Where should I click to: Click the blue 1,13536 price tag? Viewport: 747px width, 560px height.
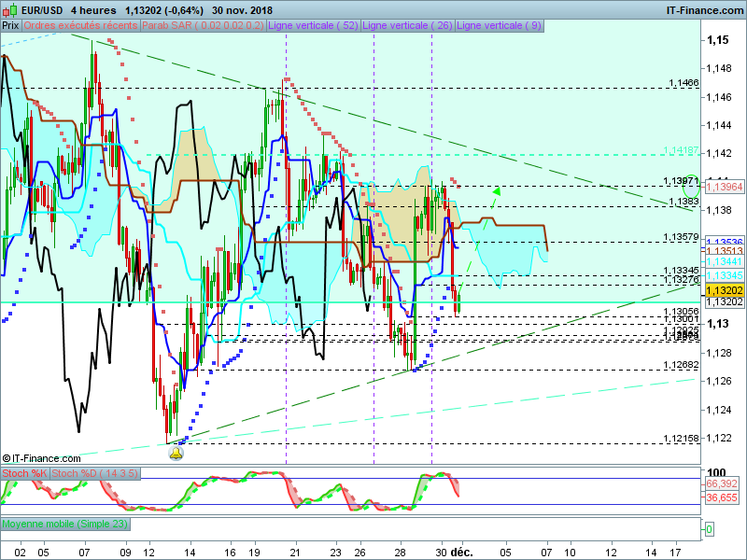pyautogui.click(x=723, y=241)
